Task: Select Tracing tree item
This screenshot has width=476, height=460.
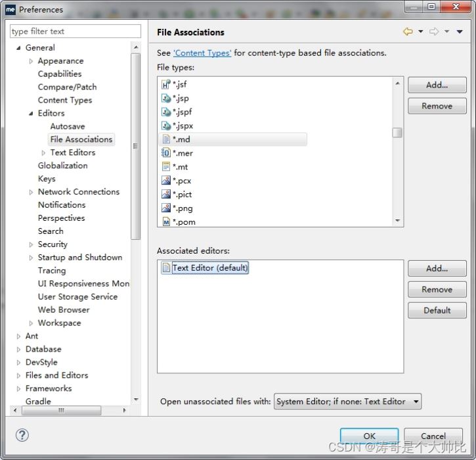Action: pos(52,270)
